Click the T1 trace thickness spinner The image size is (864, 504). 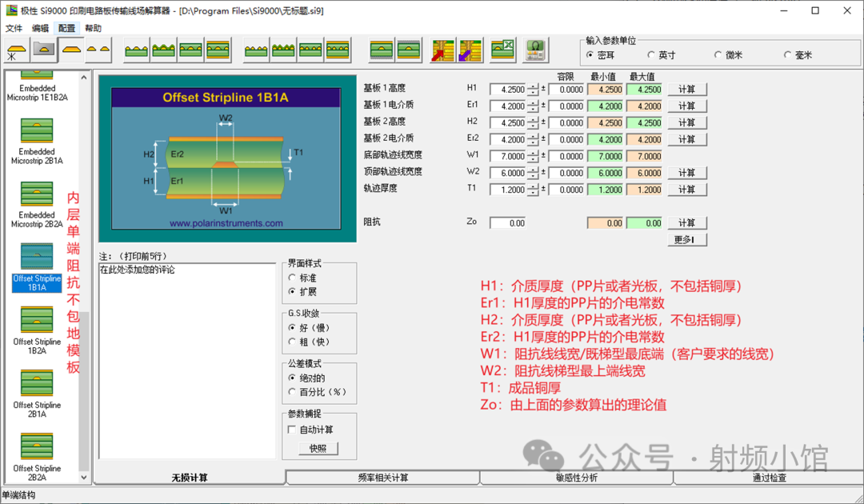click(534, 190)
